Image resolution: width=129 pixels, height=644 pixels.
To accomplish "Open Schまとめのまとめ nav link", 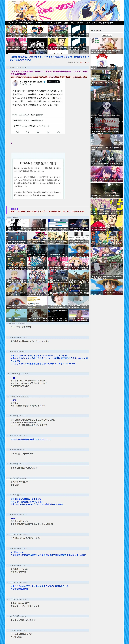I will [105, 23].
